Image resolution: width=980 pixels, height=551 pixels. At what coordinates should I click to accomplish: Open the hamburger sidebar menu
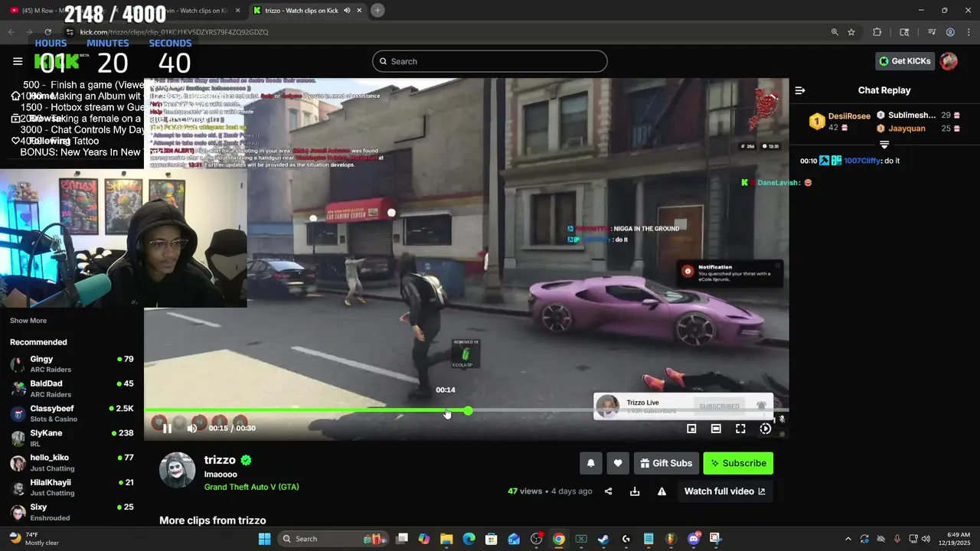pos(18,61)
